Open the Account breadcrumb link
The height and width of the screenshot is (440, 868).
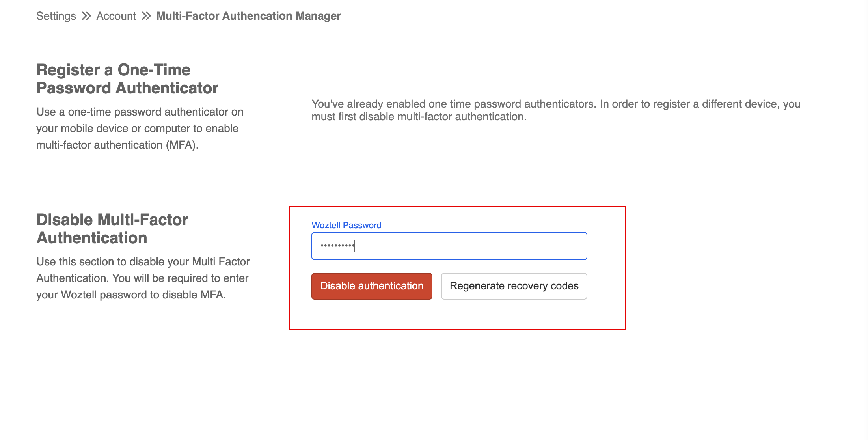(116, 16)
